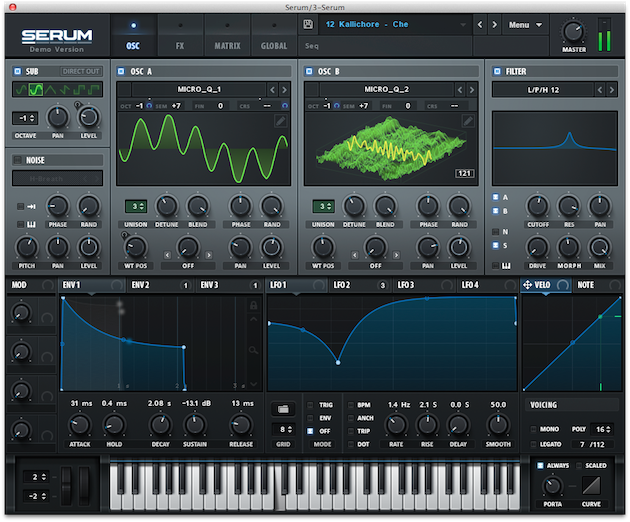Toggle filter routing for oscillator A

coord(496,197)
